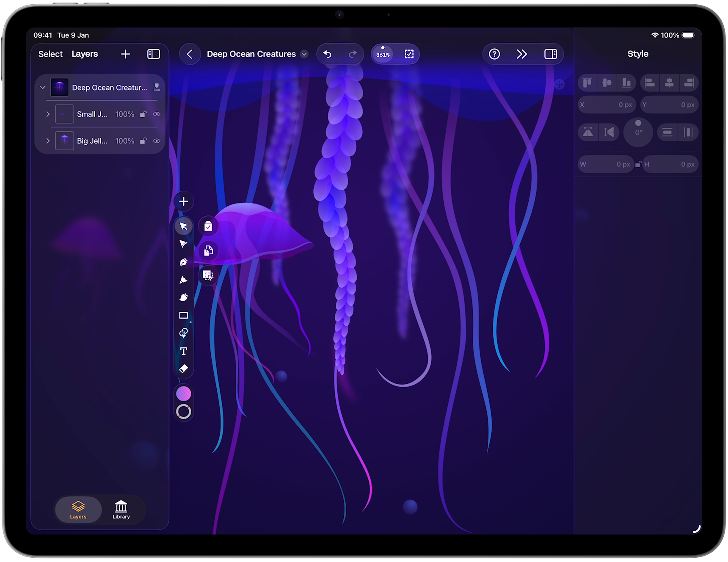Collapse the Deep Ocean Creatures layer group
The width and height of the screenshot is (728, 562).
[x=42, y=87]
